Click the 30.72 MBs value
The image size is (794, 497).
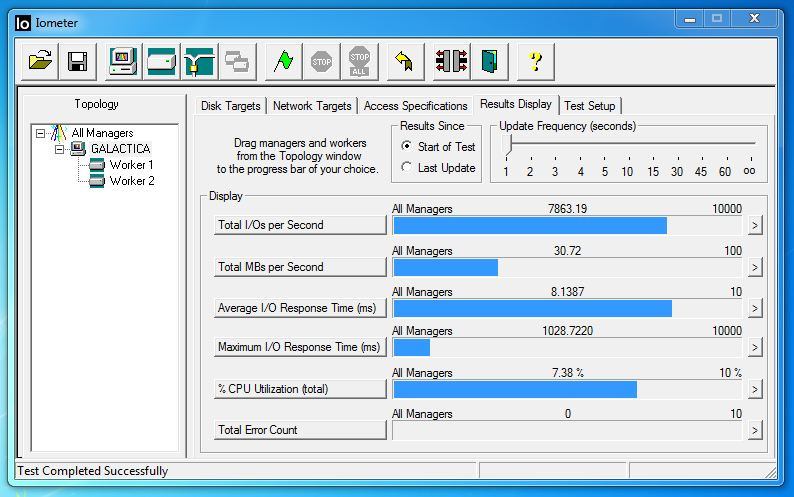coord(567,250)
